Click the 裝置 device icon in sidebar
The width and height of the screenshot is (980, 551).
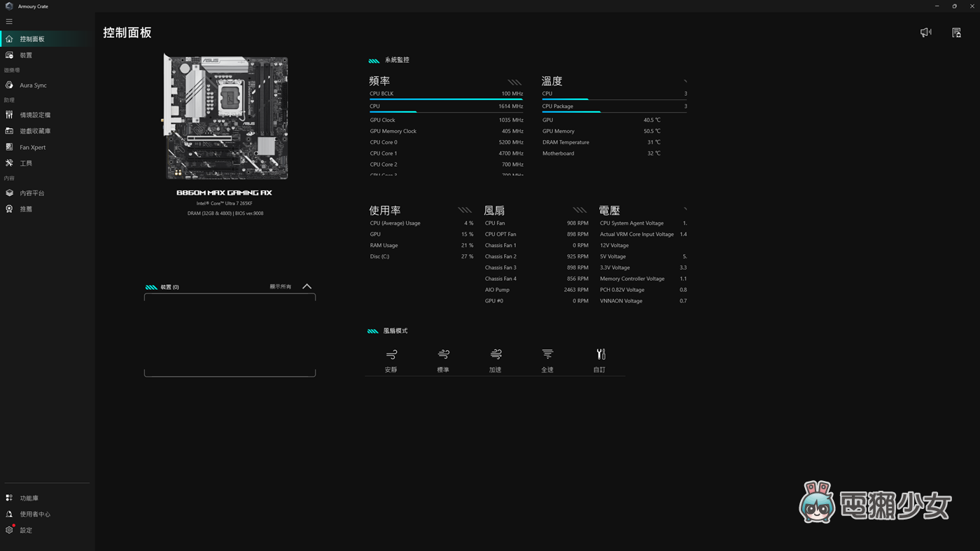pos(9,55)
